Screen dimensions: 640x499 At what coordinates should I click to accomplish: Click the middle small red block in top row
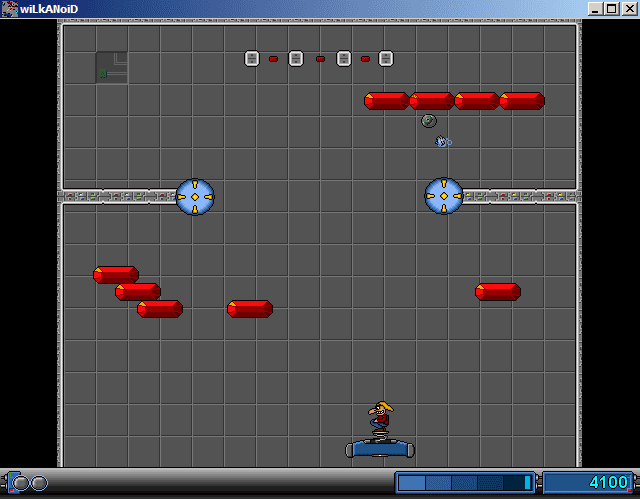point(320,59)
